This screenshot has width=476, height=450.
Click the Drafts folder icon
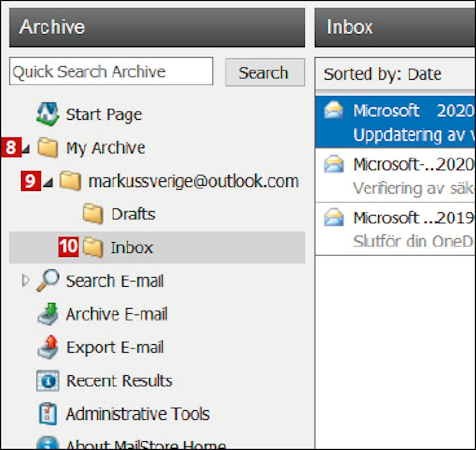(93, 214)
